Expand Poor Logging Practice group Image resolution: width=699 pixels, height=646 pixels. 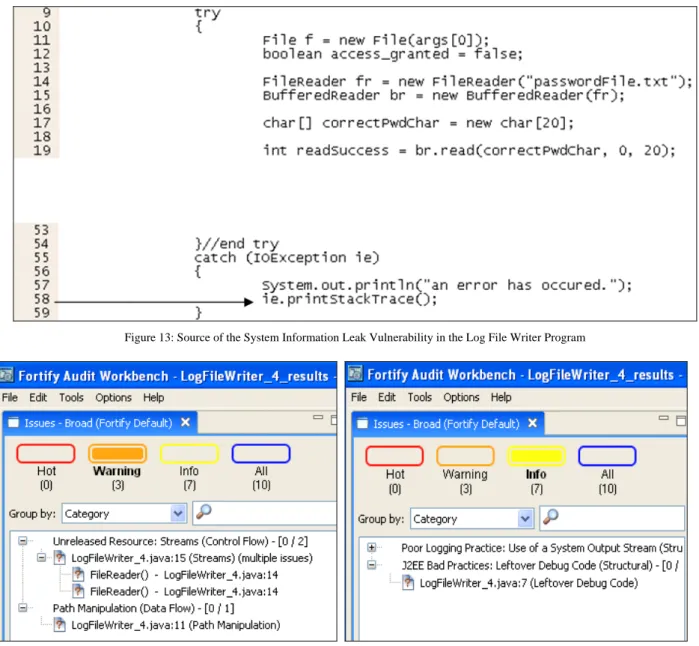(x=372, y=547)
